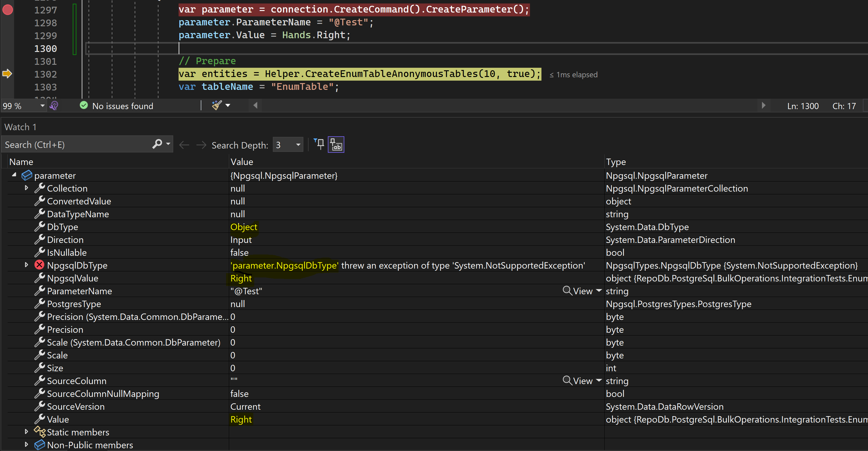This screenshot has width=868, height=451.
Task: Toggle the highlighted ab view button
Action: tap(335, 145)
